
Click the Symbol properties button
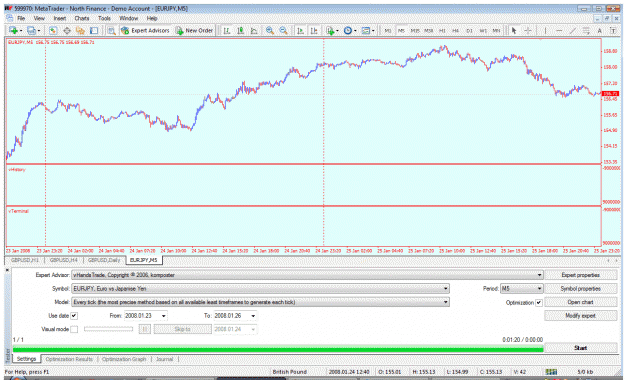coord(581,289)
